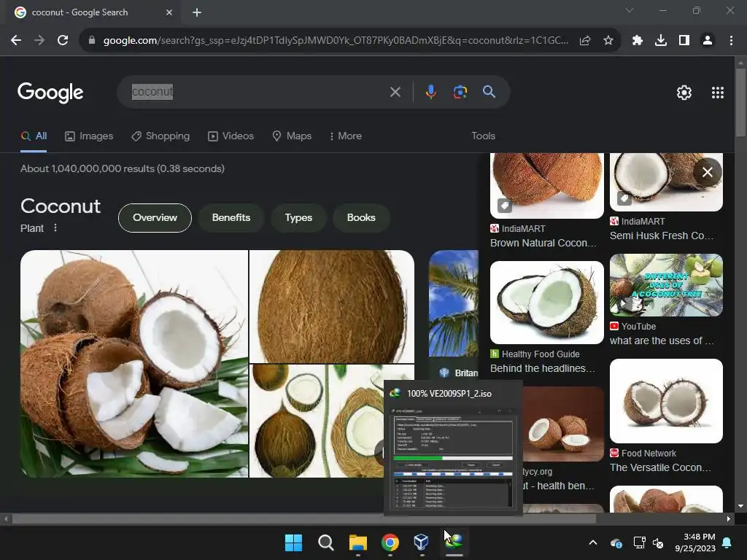Close the image side panel
Viewport: 747px width, 560px height.
(708, 172)
